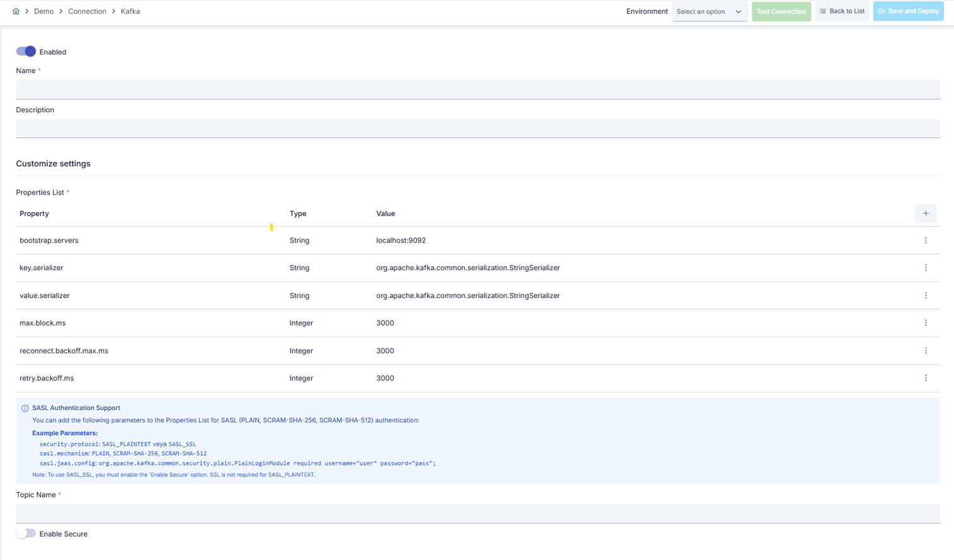Open value.serializer row options menu
This screenshot has height=560, width=954.
coord(926,295)
